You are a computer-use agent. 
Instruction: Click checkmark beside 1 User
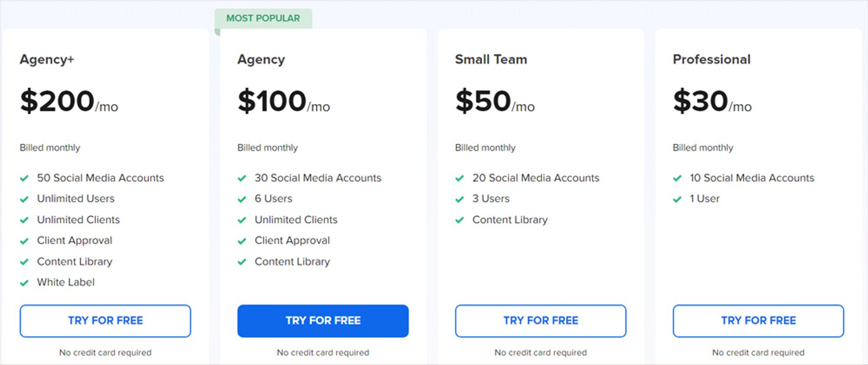tap(677, 199)
